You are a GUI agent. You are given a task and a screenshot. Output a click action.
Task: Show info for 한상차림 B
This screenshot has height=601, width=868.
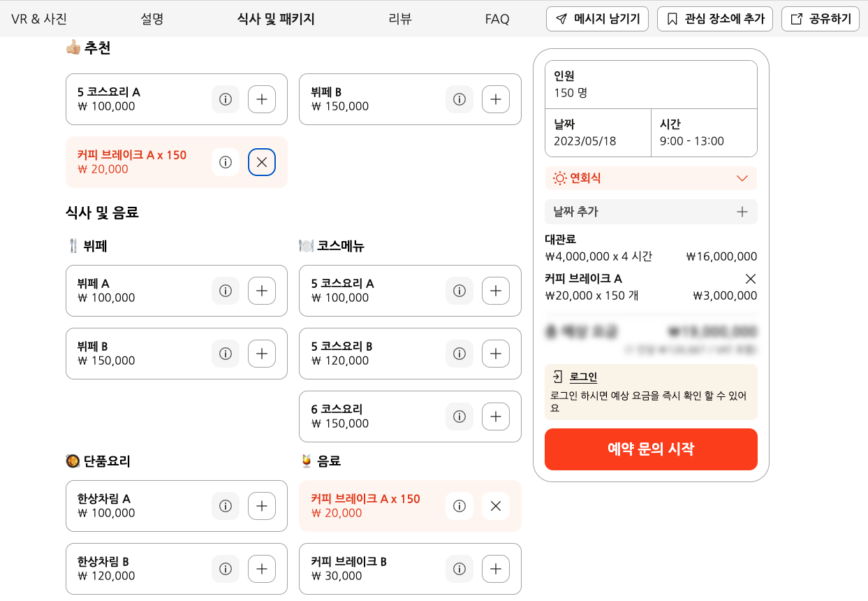click(226, 569)
